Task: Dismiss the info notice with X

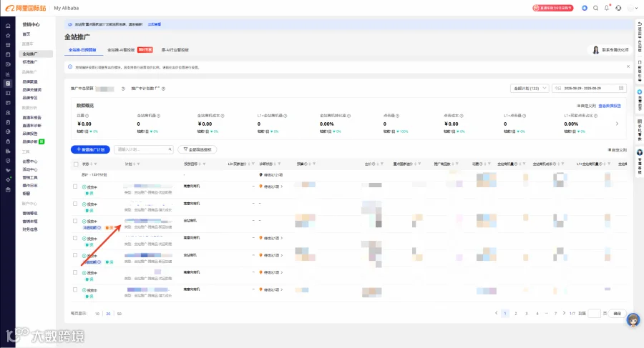Action: click(x=628, y=66)
